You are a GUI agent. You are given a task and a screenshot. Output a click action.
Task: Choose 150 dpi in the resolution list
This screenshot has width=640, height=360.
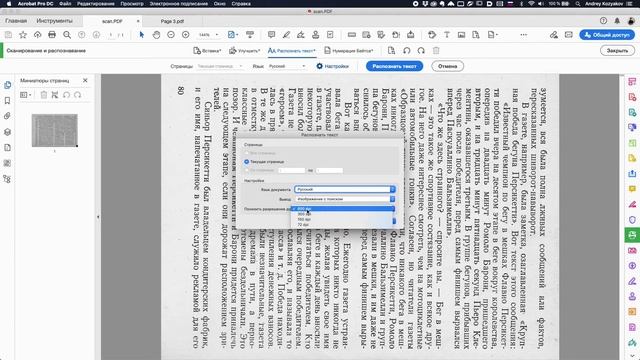pyautogui.click(x=343, y=219)
